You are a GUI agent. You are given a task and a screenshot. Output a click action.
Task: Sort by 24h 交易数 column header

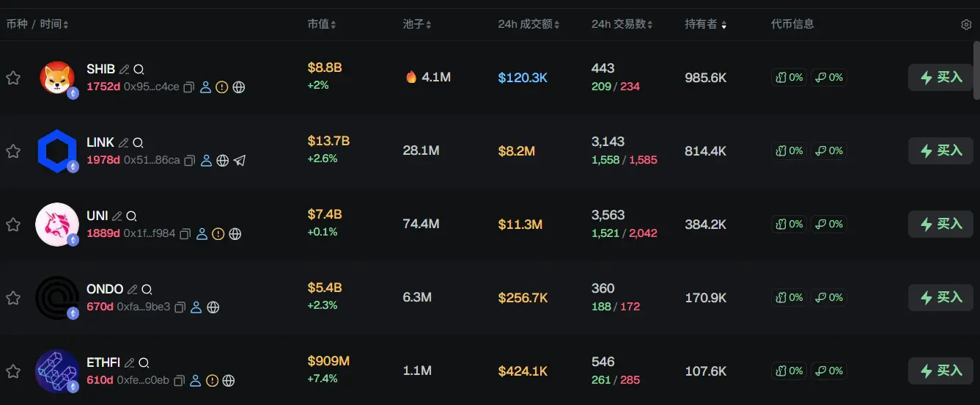[622, 24]
